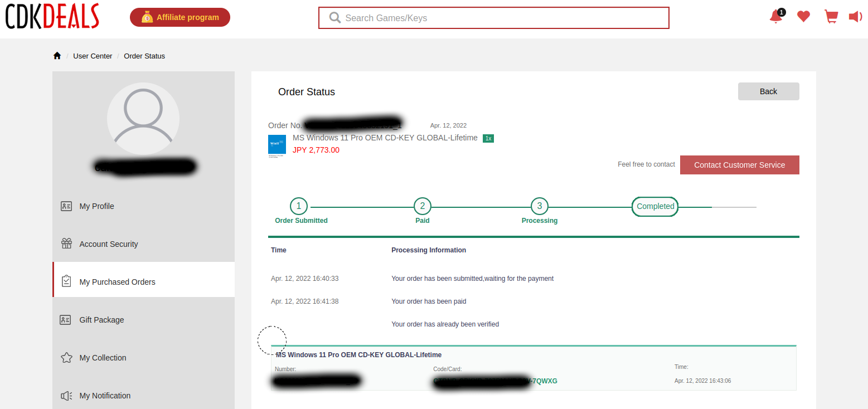Click bold key box title MS Windows 11 Pro
Image resolution: width=868 pixels, height=409 pixels.
coord(359,355)
